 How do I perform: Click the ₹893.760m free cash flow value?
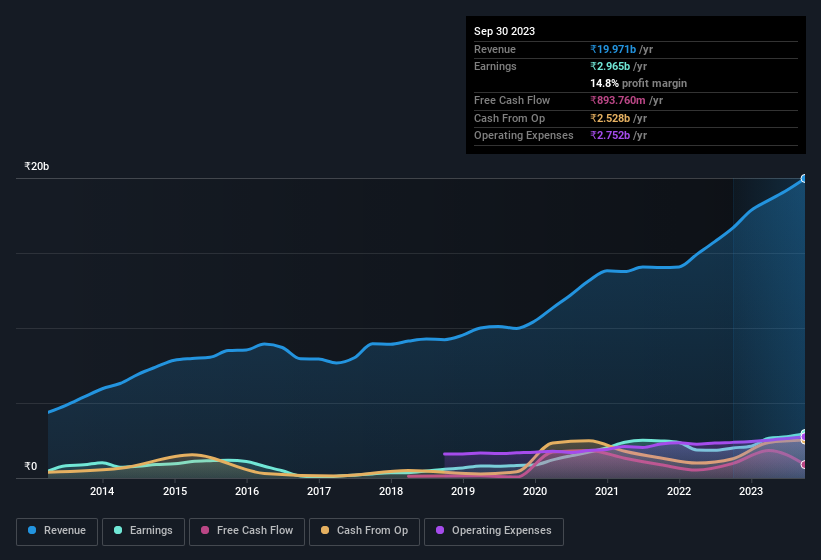[618, 100]
